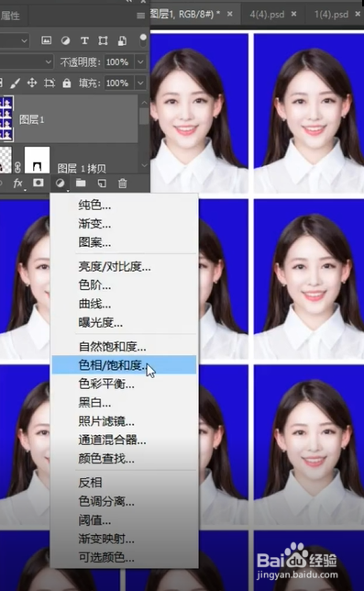
Task: Switch to the 属性 panel tab
Action: point(10,16)
